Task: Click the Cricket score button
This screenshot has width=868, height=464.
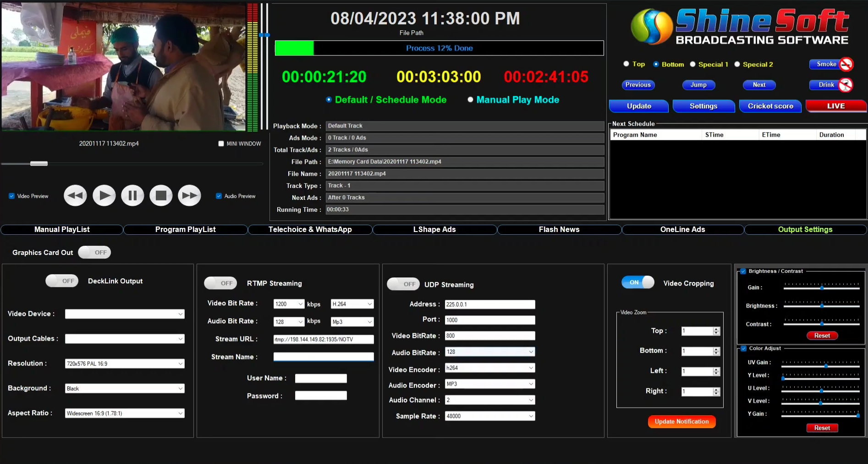Action: click(770, 106)
